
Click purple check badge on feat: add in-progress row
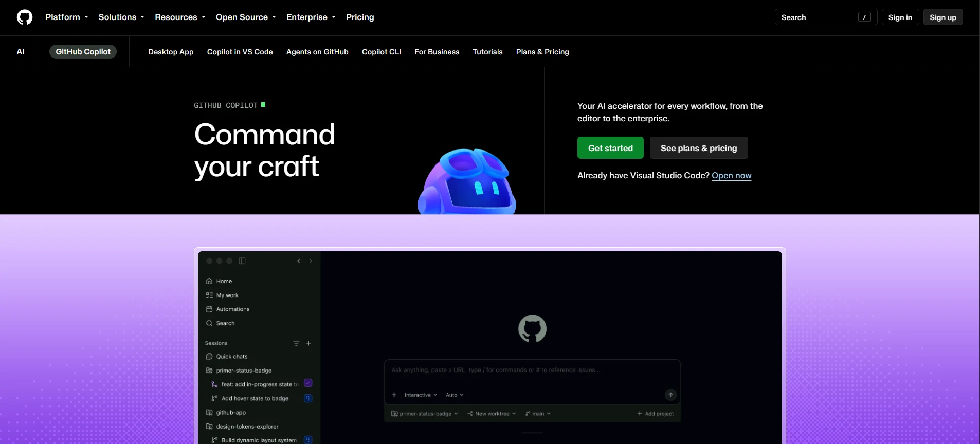coord(308,383)
